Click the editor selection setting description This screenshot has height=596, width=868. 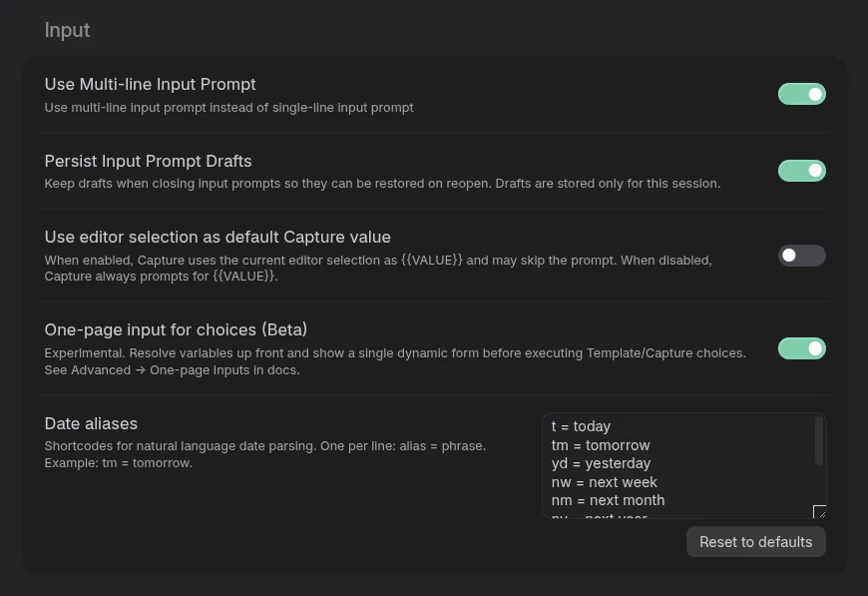point(379,268)
